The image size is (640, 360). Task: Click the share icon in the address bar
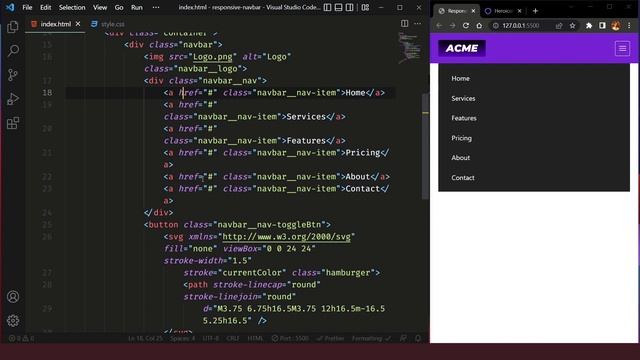click(559, 25)
